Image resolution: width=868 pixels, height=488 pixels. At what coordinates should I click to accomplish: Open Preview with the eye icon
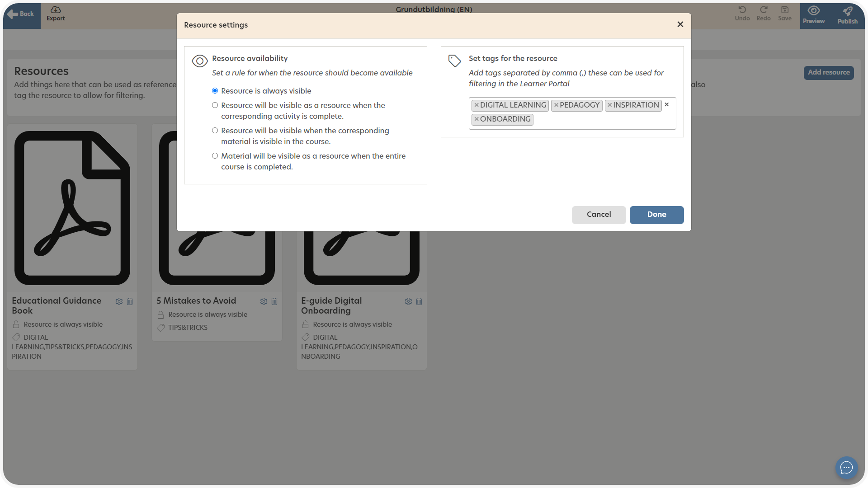[814, 11]
